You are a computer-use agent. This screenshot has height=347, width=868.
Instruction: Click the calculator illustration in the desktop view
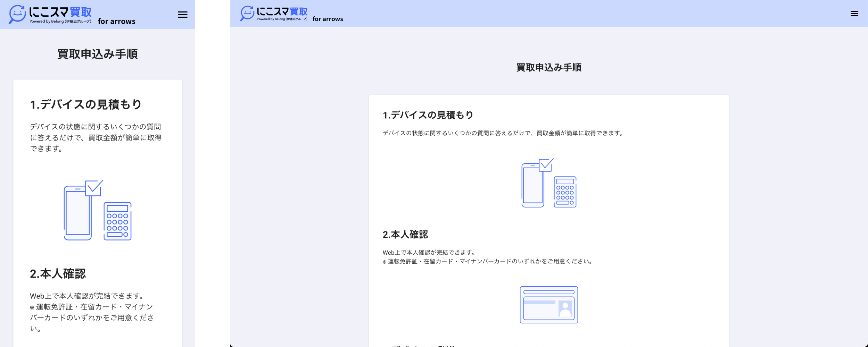click(x=565, y=192)
